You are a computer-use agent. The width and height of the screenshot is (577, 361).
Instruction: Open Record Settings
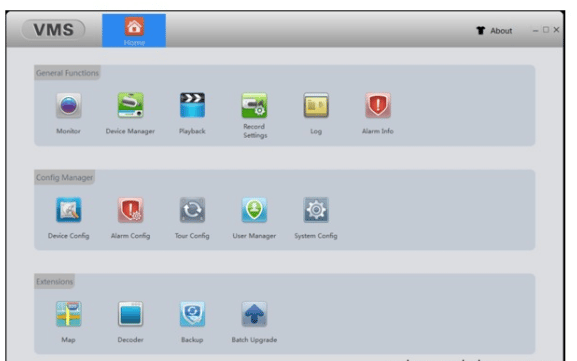tap(254, 106)
